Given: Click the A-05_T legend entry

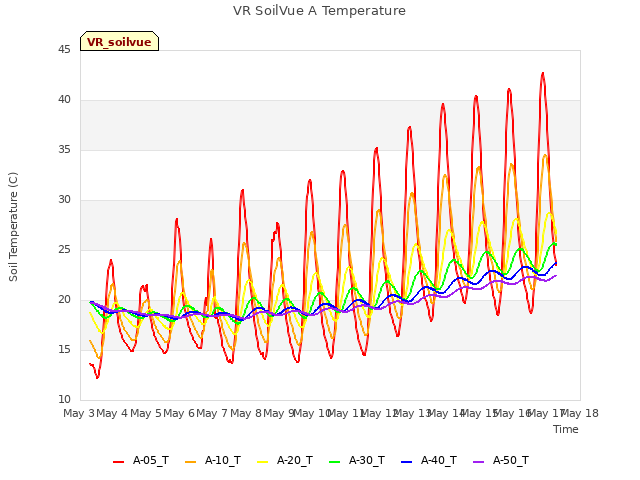Looking at the screenshot, I should pos(141,461).
